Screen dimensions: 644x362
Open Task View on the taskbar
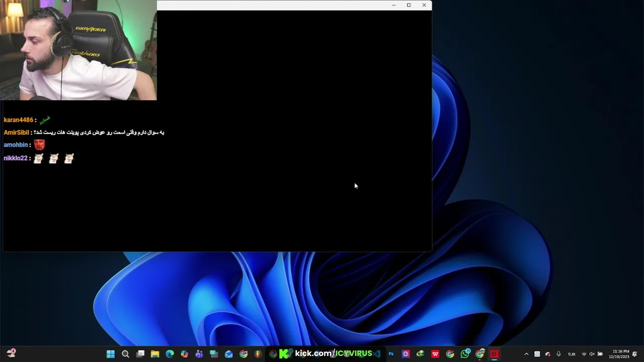140,354
